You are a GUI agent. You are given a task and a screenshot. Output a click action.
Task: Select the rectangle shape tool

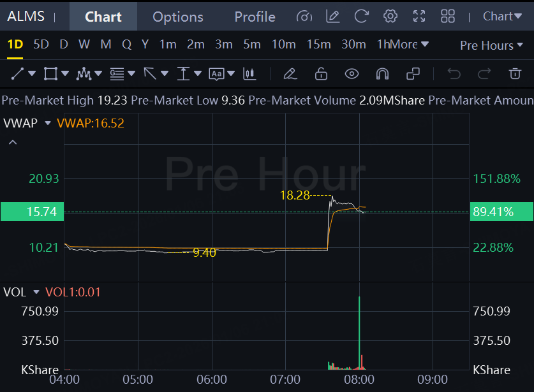(50, 73)
